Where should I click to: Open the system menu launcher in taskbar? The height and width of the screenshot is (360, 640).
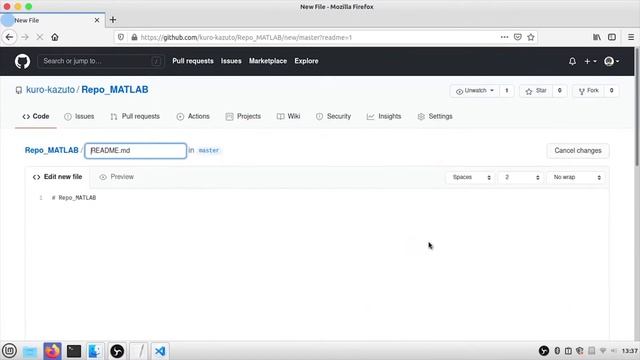(x=9, y=351)
